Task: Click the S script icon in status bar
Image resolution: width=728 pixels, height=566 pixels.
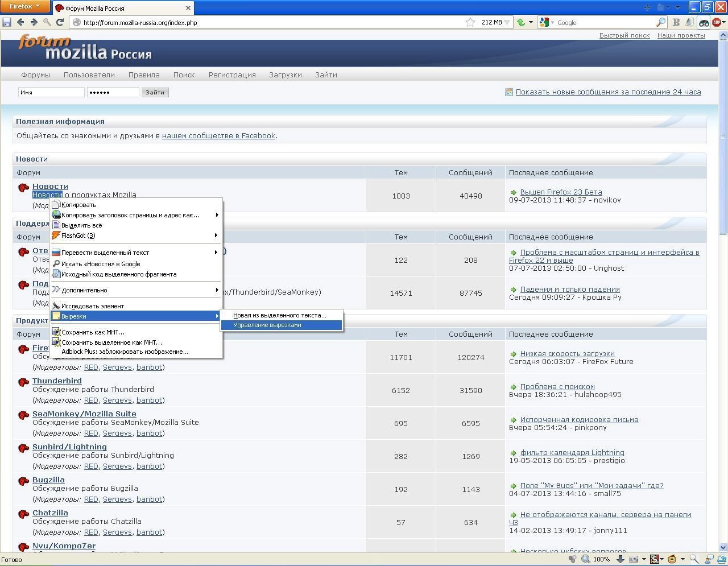Action: click(655, 559)
